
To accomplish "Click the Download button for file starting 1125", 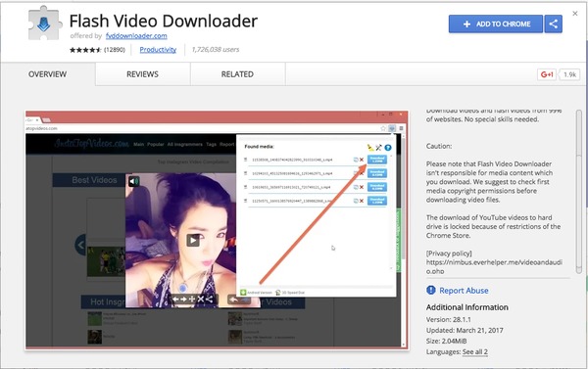I will coord(377,201).
